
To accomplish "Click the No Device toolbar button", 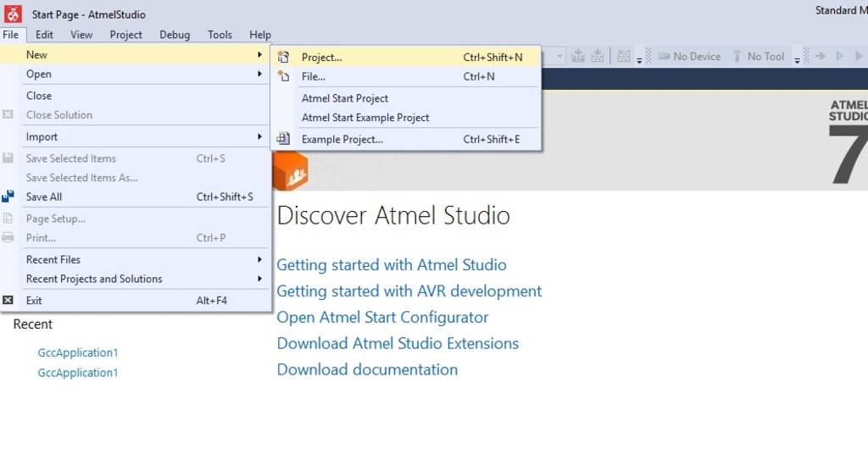I will [688, 56].
